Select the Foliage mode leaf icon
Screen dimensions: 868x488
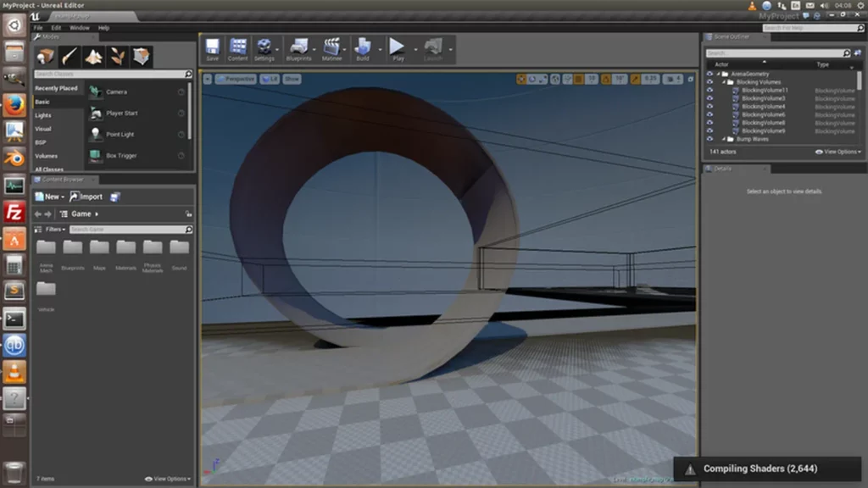(118, 56)
